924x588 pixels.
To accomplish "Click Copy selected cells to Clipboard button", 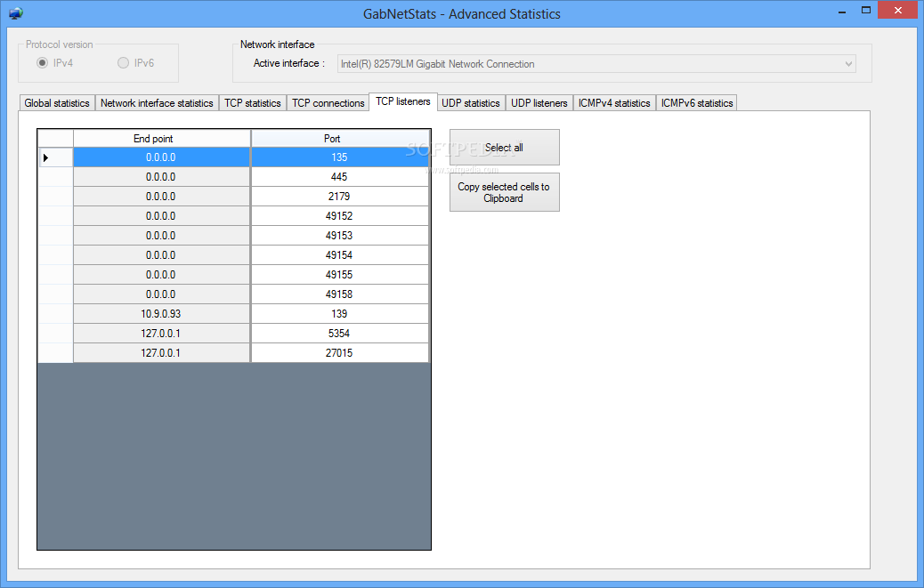I will [505, 192].
